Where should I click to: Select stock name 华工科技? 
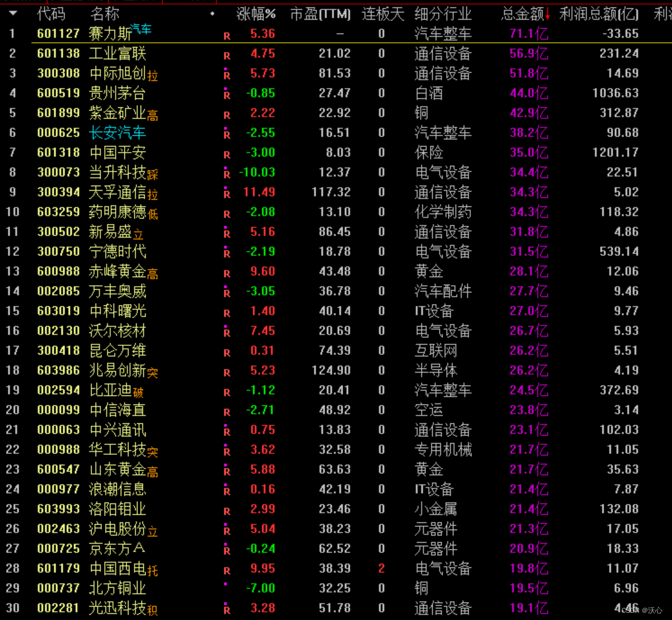pos(118,450)
